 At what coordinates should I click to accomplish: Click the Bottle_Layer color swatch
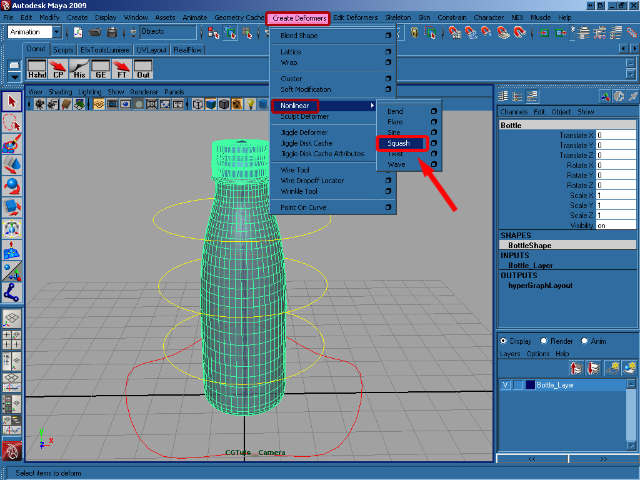(530, 385)
